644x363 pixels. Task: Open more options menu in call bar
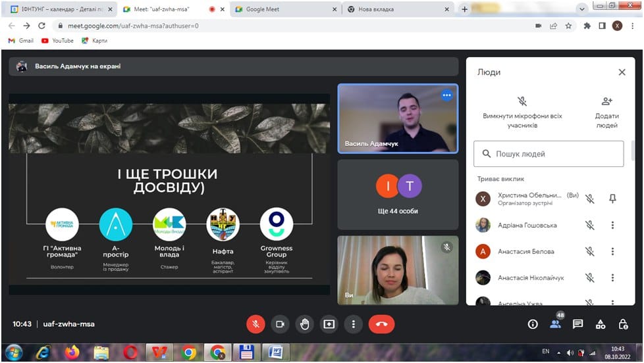click(x=354, y=324)
